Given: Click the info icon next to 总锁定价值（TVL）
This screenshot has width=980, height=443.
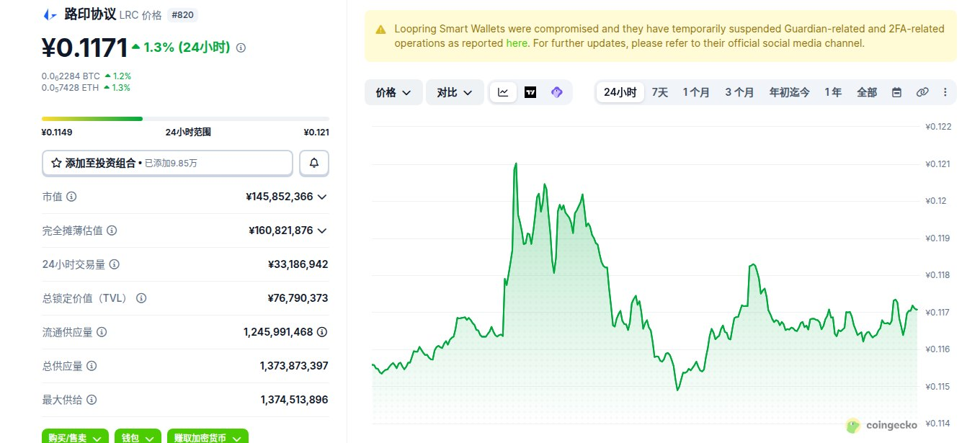Looking at the screenshot, I should (x=141, y=298).
